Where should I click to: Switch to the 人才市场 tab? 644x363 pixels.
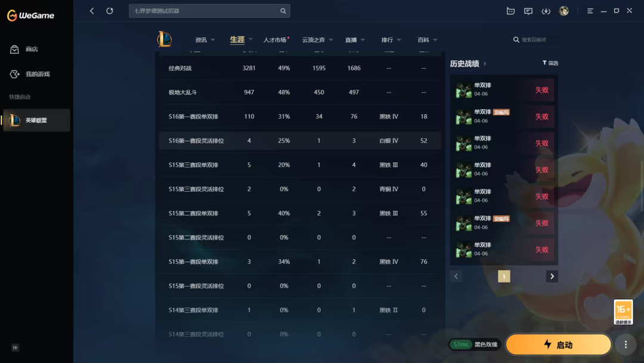(x=275, y=40)
